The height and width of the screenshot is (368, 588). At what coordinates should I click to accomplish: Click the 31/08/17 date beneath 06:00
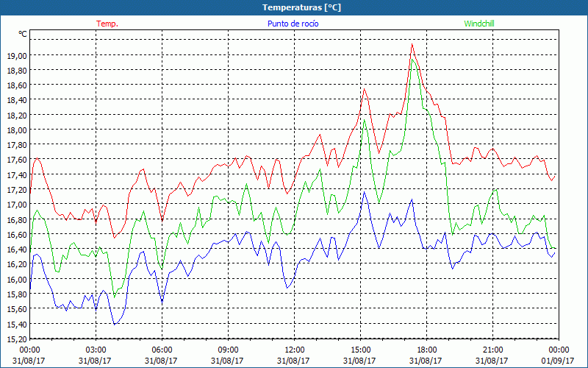(161, 361)
